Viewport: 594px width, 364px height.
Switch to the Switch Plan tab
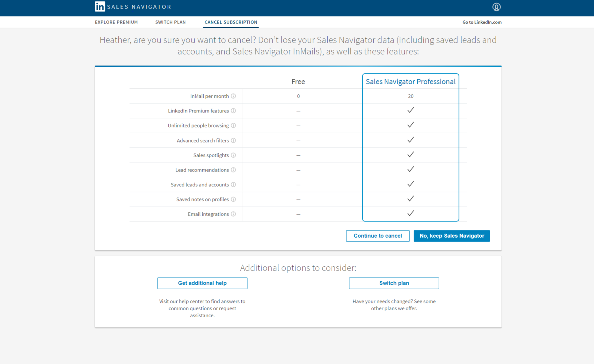pyautogui.click(x=170, y=22)
